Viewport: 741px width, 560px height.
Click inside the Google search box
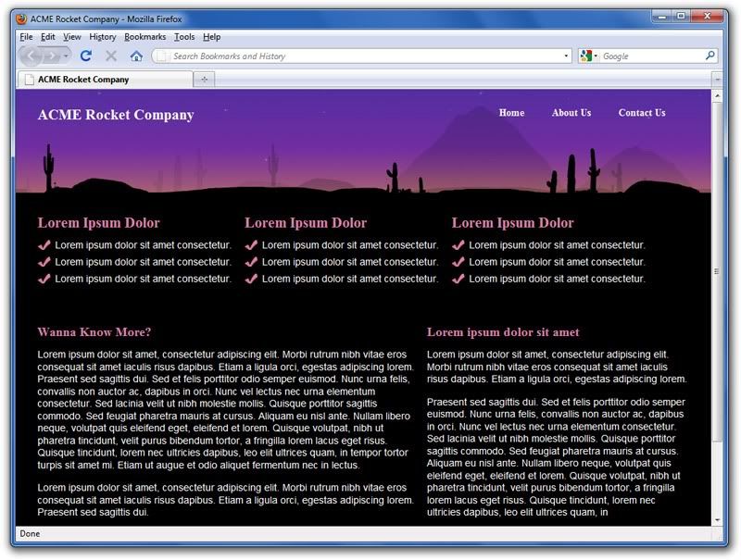tap(652, 56)
